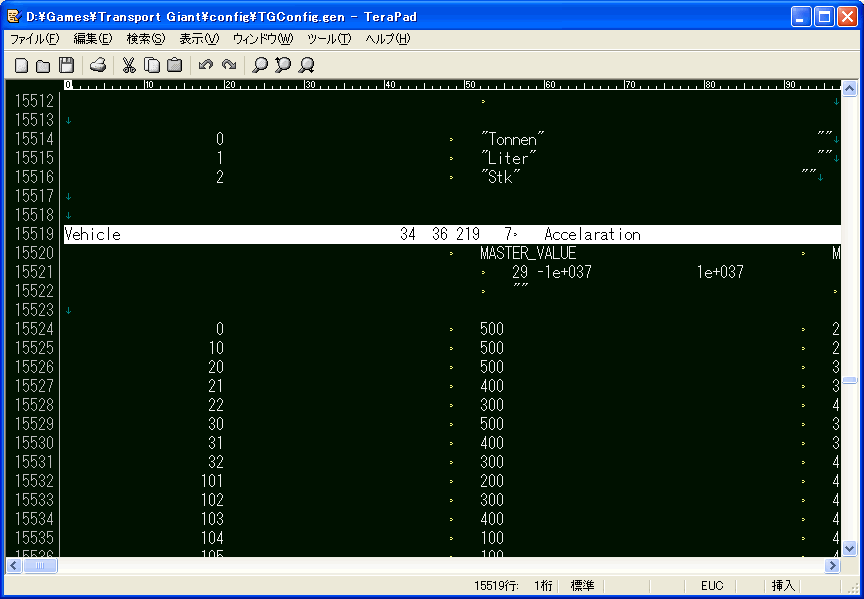Undo the last edit via toolbar
The image size is (864, 599).
tap(206, 65)
